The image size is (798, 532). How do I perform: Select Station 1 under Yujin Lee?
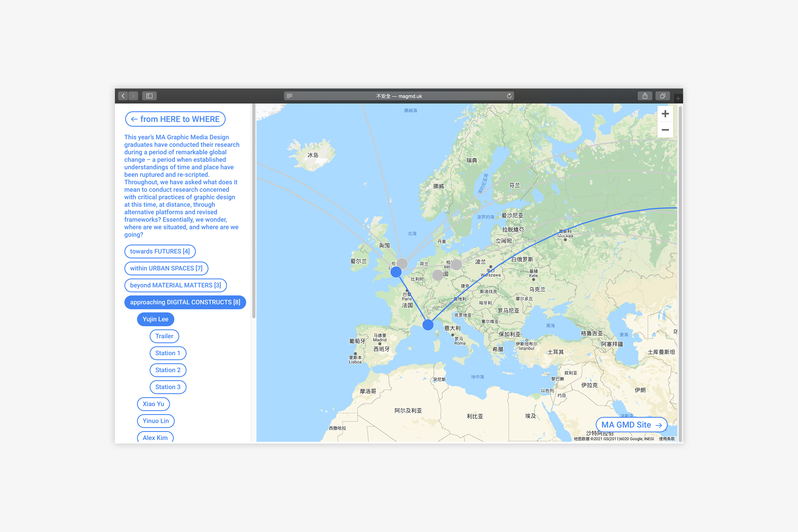pos(168,353)
